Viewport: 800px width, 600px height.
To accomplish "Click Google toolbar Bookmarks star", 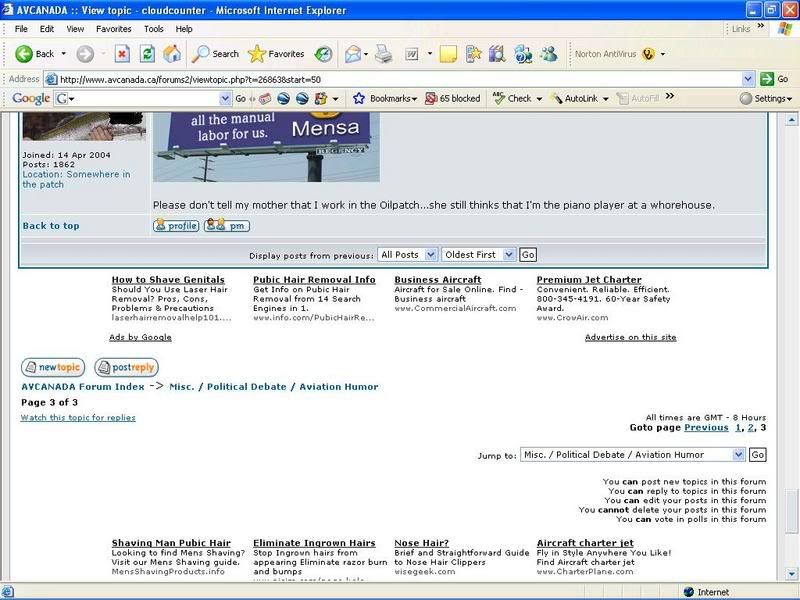I will (385, 98).
